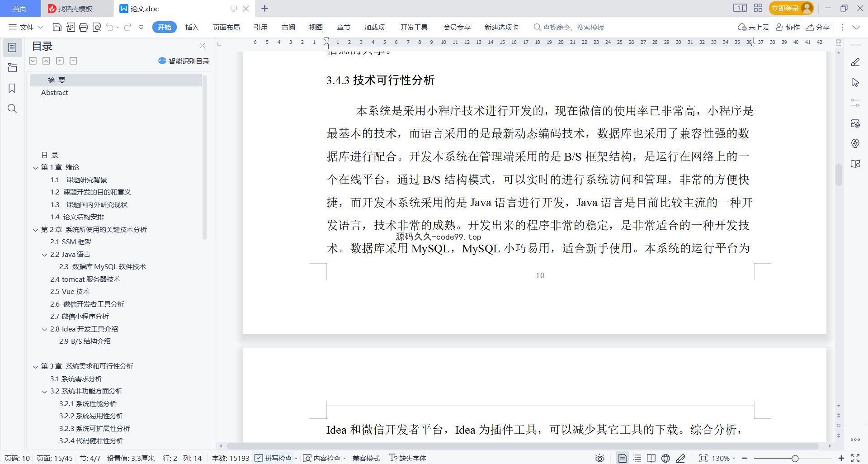This screenshot has width=868, height=464.
Task: Switch to reading view icon in status bar
Action: click(651, 458)
